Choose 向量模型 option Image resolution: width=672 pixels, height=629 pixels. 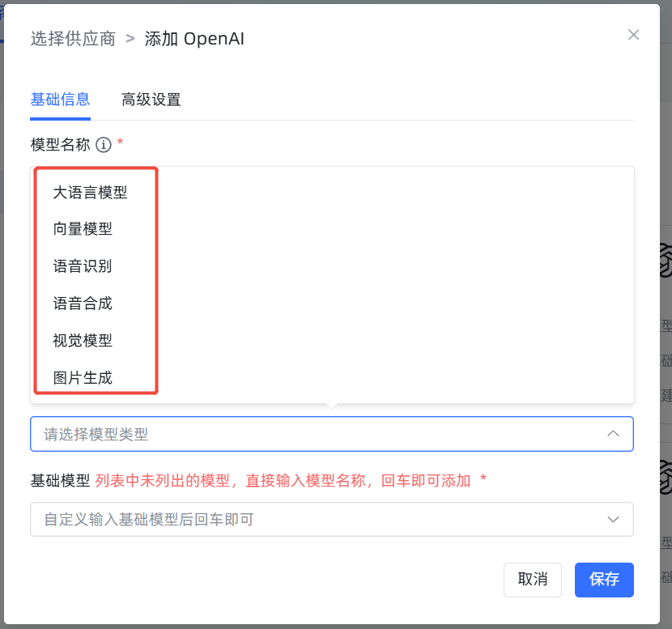(x=83, y=229)
